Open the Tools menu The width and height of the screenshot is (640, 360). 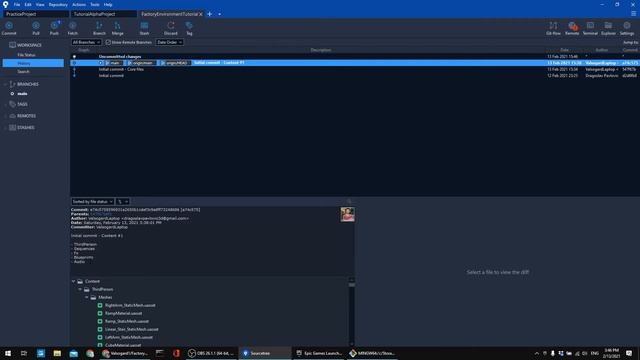[x=95, y=4]
